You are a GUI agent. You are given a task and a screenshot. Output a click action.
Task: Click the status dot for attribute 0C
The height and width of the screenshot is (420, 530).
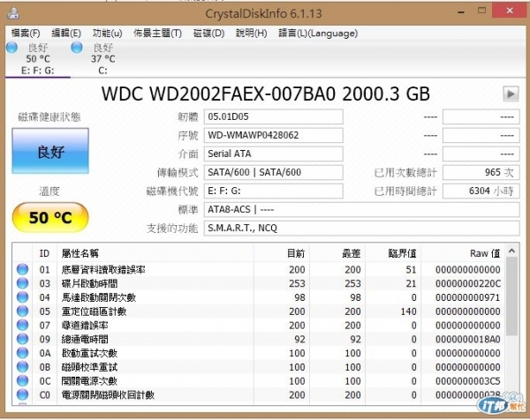[23, 380]
